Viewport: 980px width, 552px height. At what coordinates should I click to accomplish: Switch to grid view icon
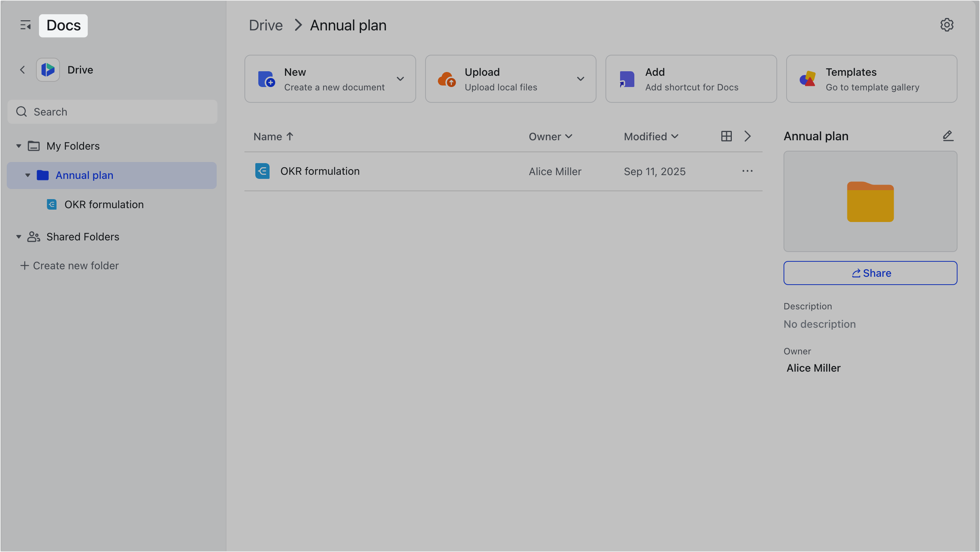click(x=726, y=136)
